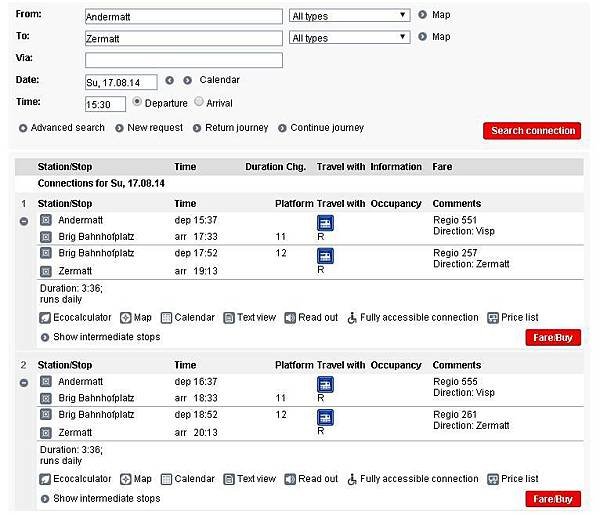Click Continue journey link
The image size is (600, 515).
point(321,128)
